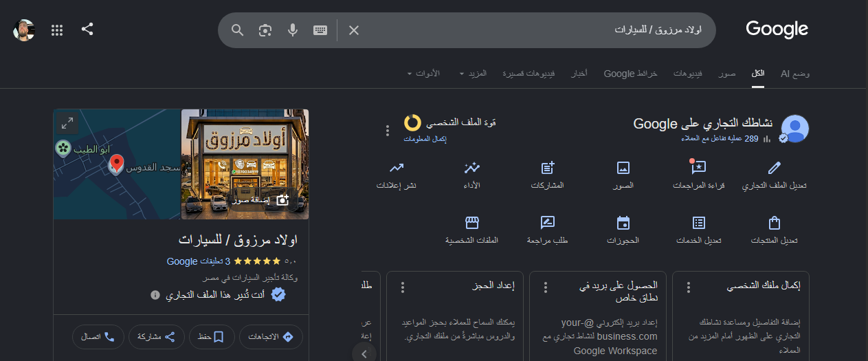The height and width of the screenshot is (361, 868).
Task: Open the Google apps grid icon
Action: click(57, 30)
